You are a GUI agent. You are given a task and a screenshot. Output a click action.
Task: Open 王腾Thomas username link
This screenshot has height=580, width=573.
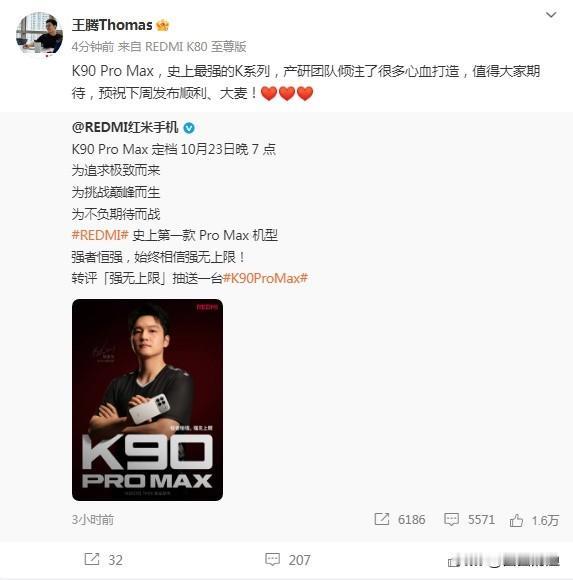(x=112, y=25)
